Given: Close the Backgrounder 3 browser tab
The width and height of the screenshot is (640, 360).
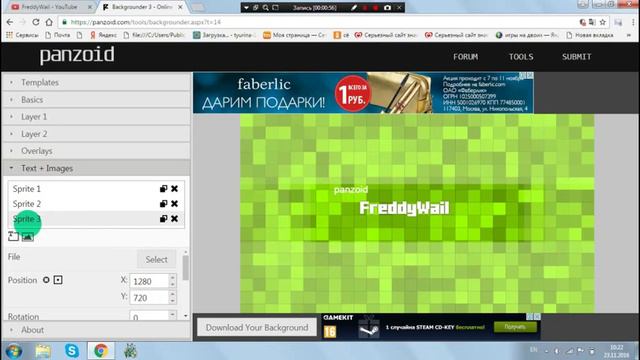Looking at the screenshot, I should (180, 7).
